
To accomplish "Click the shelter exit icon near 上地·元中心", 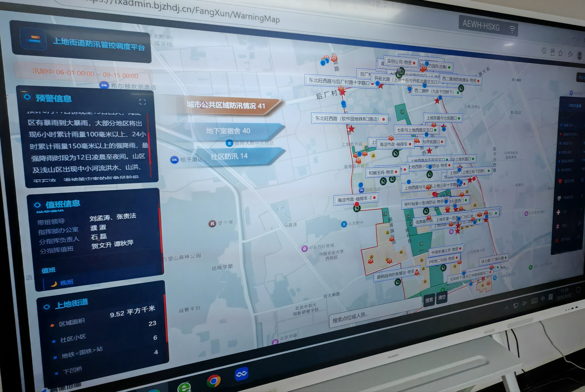I will [402, 112].
